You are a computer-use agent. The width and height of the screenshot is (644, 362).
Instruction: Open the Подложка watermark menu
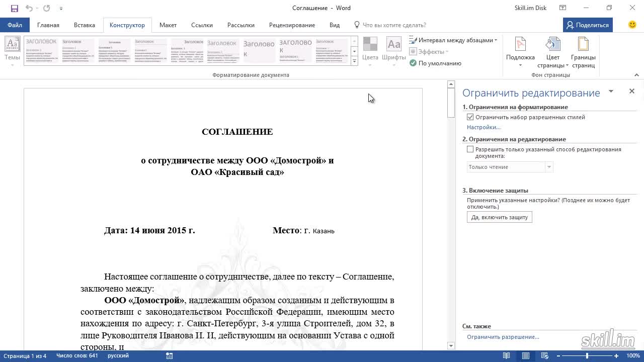click(520, 51)
